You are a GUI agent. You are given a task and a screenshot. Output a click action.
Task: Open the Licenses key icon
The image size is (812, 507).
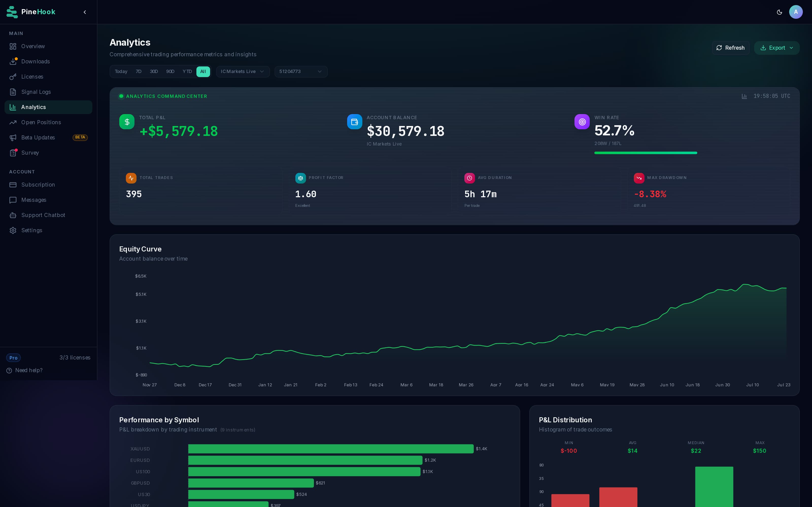click(13, 77)
